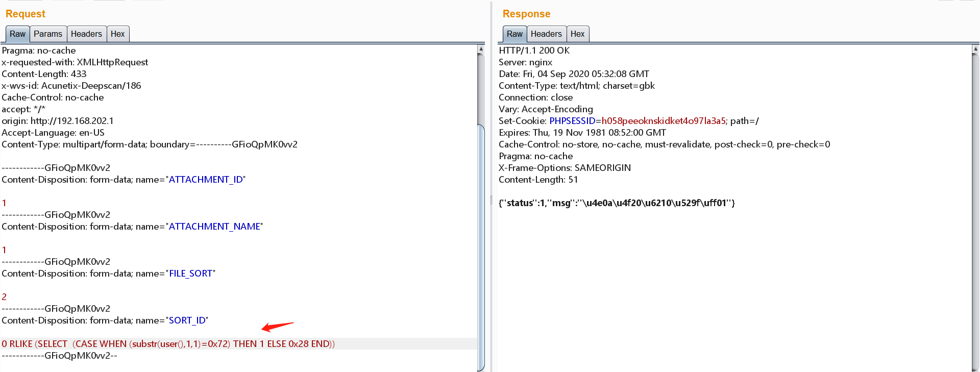Click the JSON status response body
The height and width of the screenshot is (372, 980).
click(x=617, y=203)
